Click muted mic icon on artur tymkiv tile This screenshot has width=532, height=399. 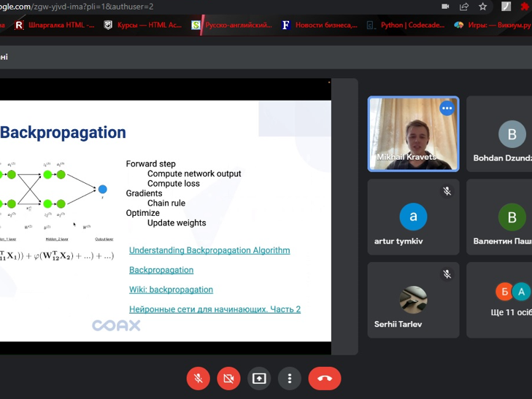(x=447, y=191)
